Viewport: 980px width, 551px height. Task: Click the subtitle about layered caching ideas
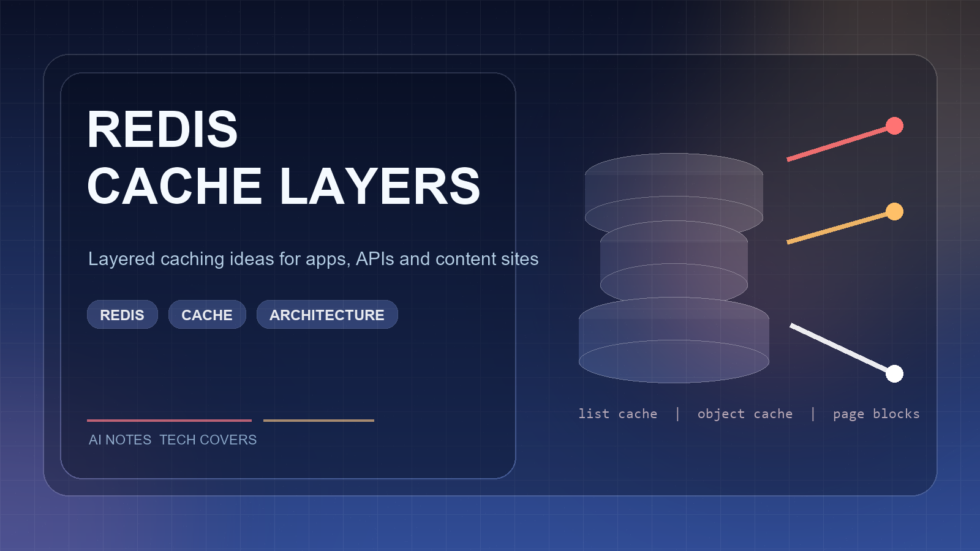point(313,259)
